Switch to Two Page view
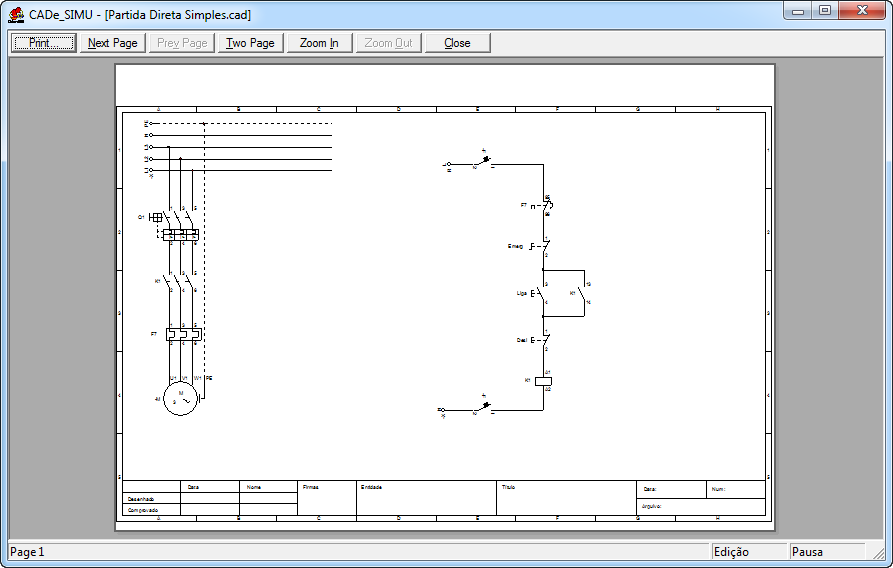This screenshot has width=893, height=568. coord(250,43)
